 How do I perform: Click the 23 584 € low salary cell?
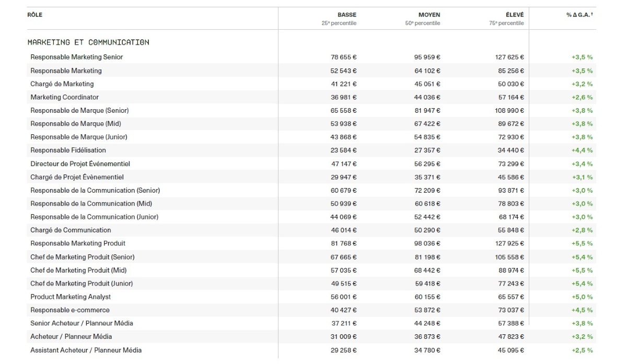(x=343, y=150)
